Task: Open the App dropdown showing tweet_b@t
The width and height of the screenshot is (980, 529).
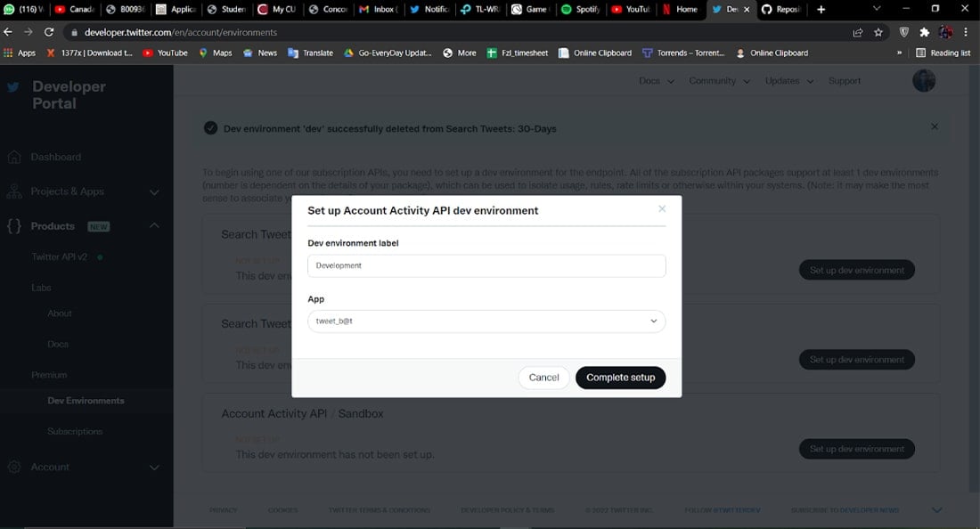Action: 486,321
